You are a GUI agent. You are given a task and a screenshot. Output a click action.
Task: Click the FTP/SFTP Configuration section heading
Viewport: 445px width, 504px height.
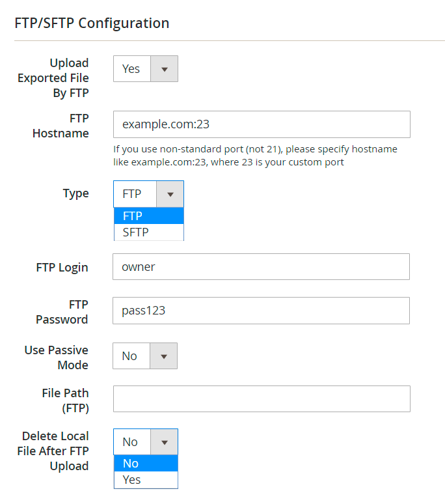click(x=92, y=23)
